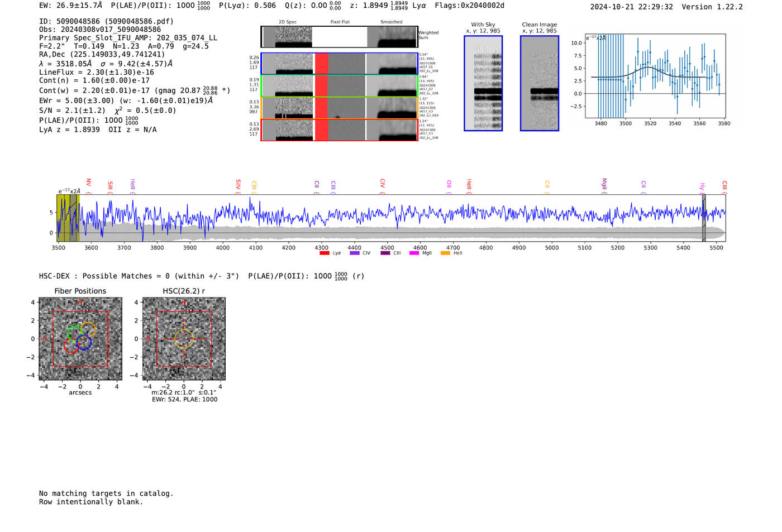
Task: Click the 'EWr: 524. PLAE: 1000' caption
Action: click(x=185, y=400)
